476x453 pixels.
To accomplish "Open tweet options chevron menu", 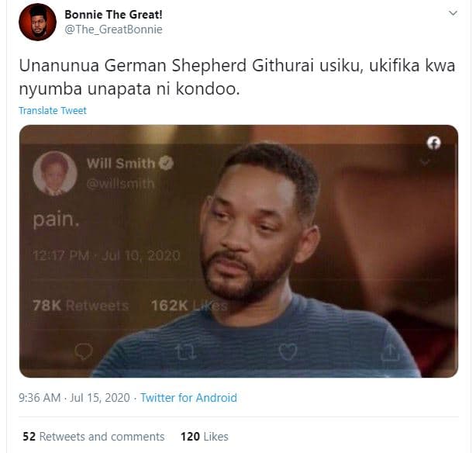I will (x=453, y=13).
